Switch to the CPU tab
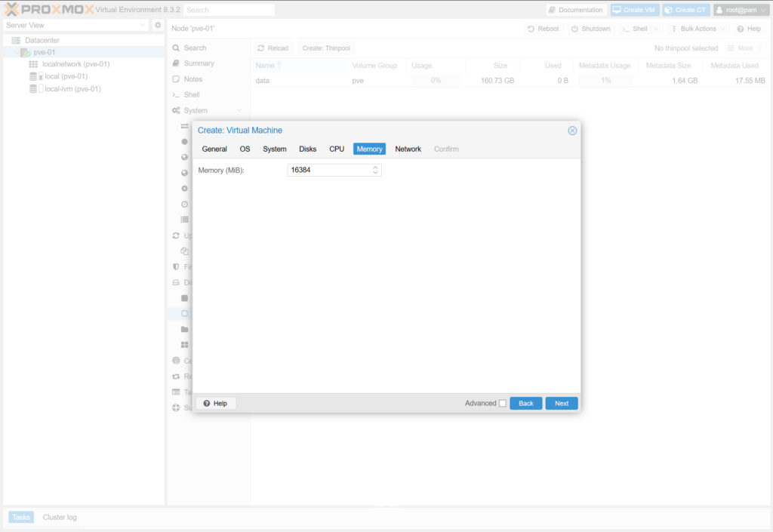The width and height of the screenshot is (773, 532). click(x=337, y=149)
